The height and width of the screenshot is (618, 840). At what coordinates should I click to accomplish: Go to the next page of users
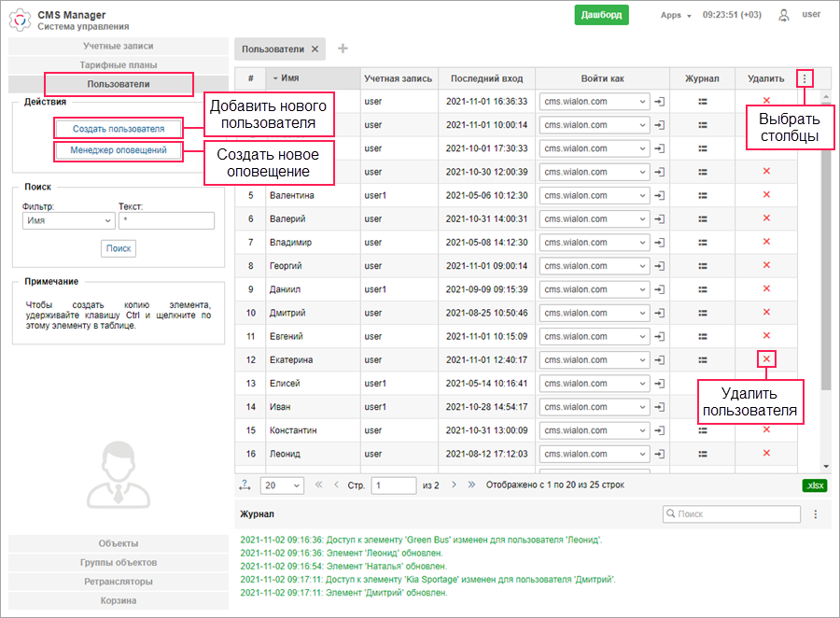[454, 485]
